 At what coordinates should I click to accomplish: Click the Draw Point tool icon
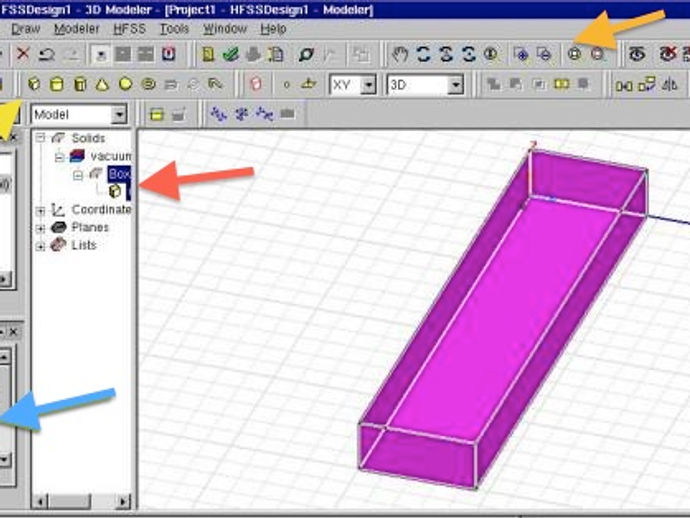pyautogui.click(x=286, y=84)
